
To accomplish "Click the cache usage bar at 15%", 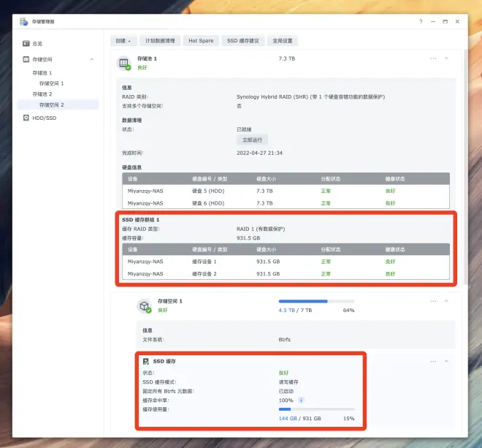I will [x=317, y=409].
